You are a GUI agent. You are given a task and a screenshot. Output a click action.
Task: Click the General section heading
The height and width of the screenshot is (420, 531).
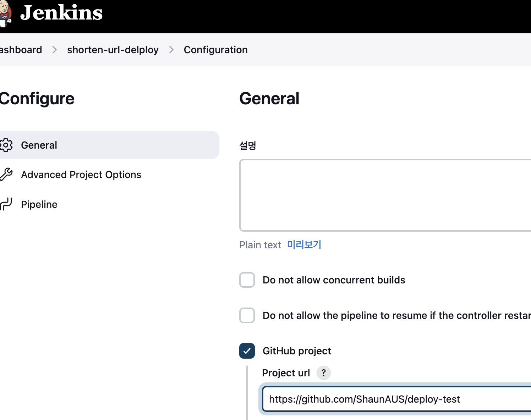(x=269, y=98)
